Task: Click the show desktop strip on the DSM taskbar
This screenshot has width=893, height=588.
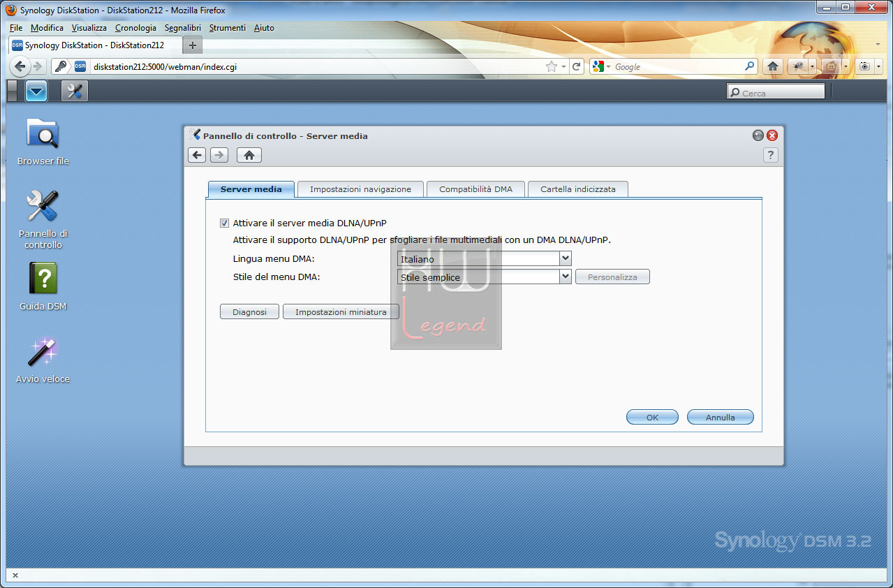Action: (12, 91)
